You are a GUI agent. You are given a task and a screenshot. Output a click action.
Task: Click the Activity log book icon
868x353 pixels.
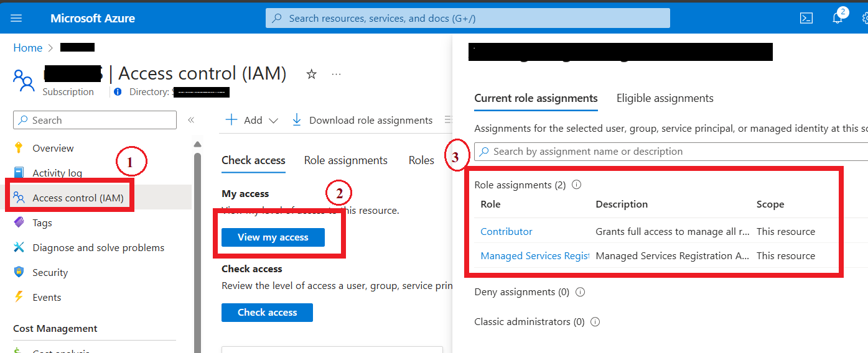click(x=19, y=173)
